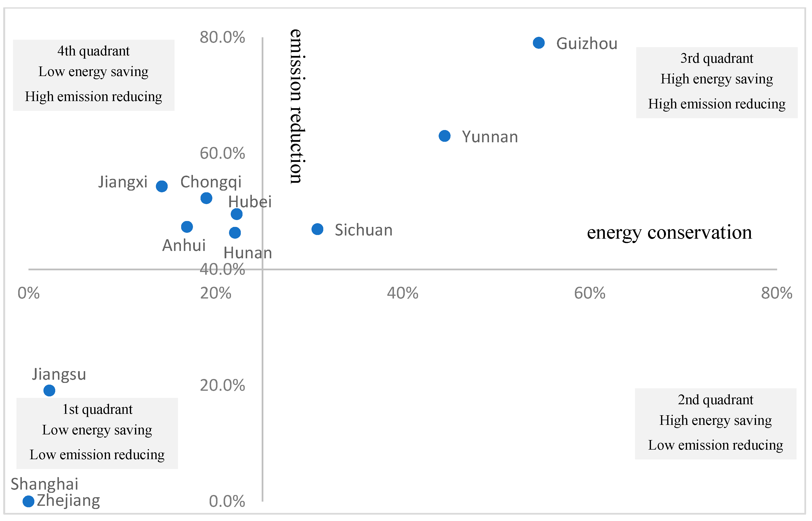The width and height of the screenshot is (812, 521).
Task: Click the Guizhou data point
Action: (539, 43)
